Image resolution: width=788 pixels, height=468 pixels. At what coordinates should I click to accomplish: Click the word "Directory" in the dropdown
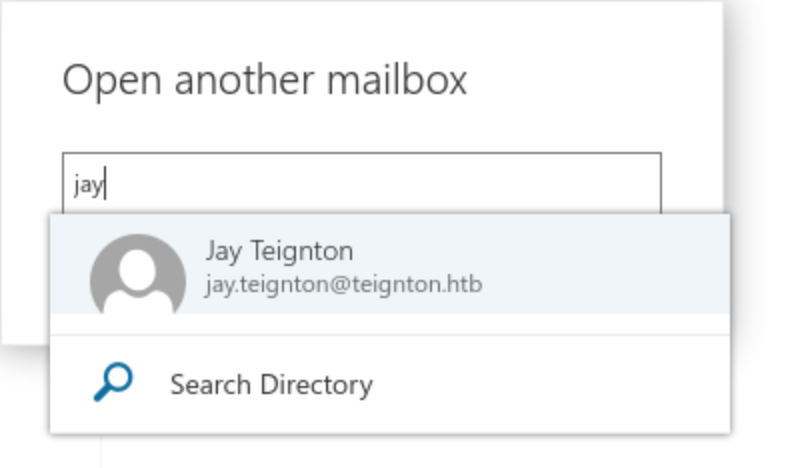(x=317, y=385)
